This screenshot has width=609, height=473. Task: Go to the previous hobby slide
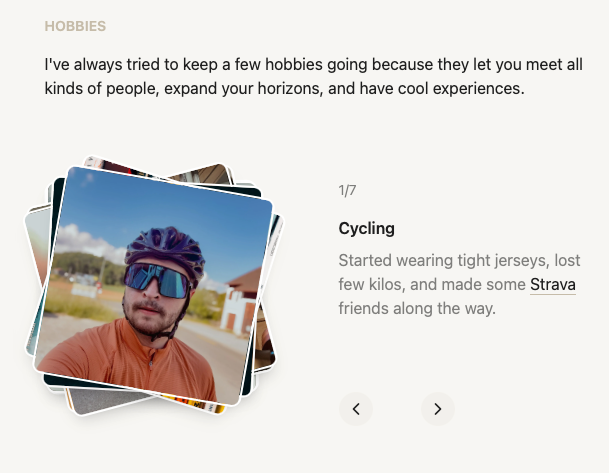[x=356, y=409]
